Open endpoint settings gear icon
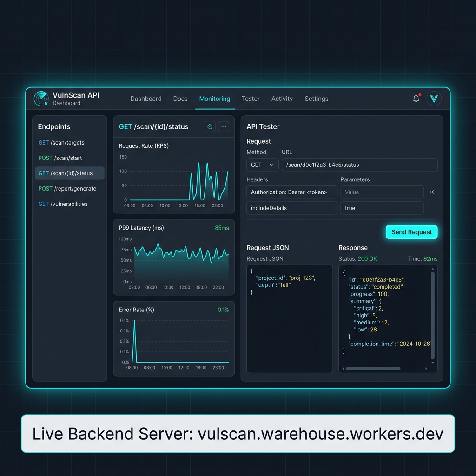 tap(210, 126)
